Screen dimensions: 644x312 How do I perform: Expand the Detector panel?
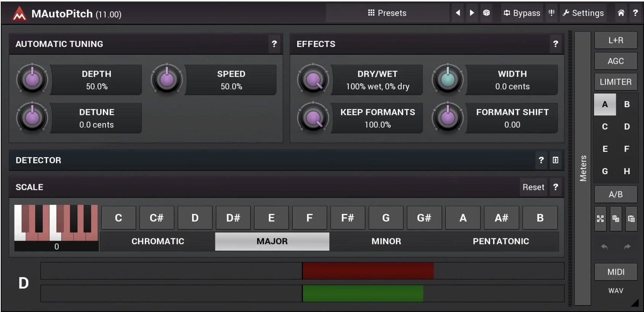point(556,160)
